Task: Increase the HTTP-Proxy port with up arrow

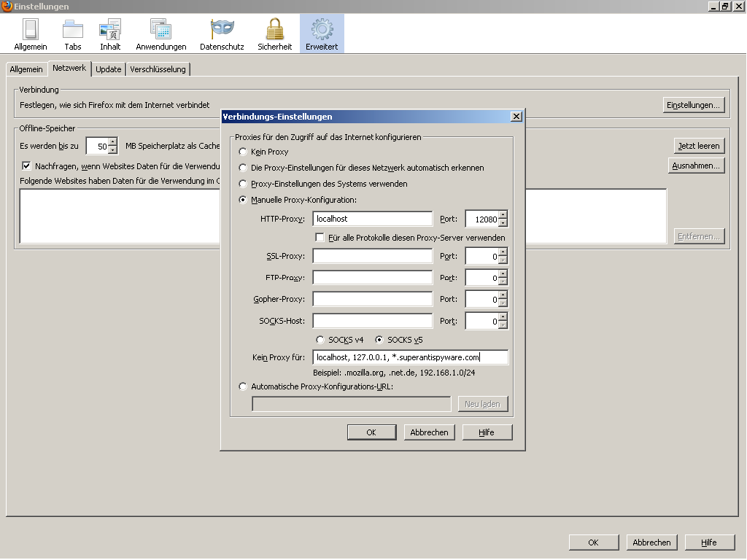Action: pos(503,215)
